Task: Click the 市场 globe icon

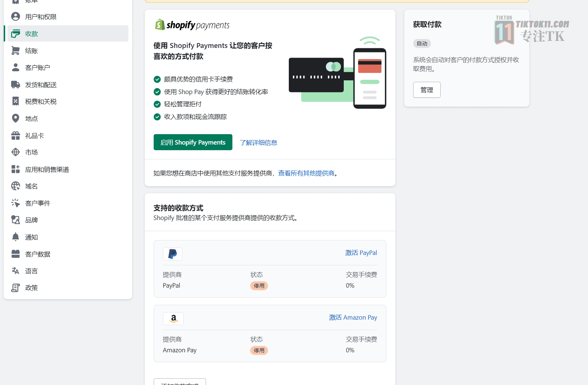Action: 16,152
